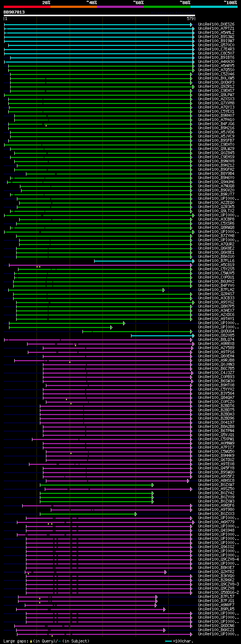Select hit UniRef100_A9RRX8

pyautogui.click(x=216, y=344)
